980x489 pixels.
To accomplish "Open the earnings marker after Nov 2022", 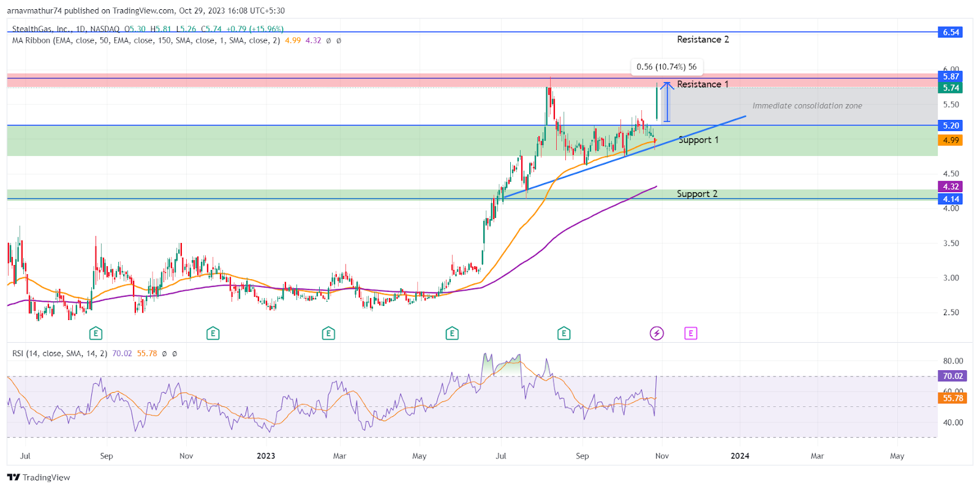I will click(213, 334).
